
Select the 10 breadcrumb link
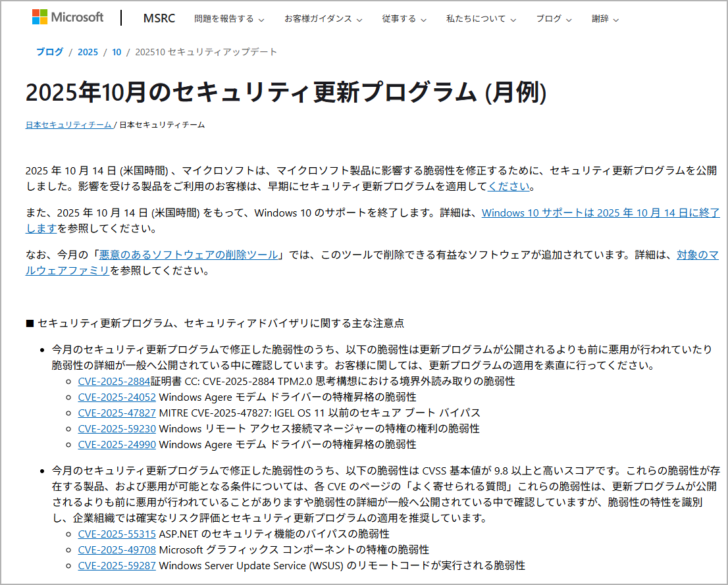click(117, 52)
